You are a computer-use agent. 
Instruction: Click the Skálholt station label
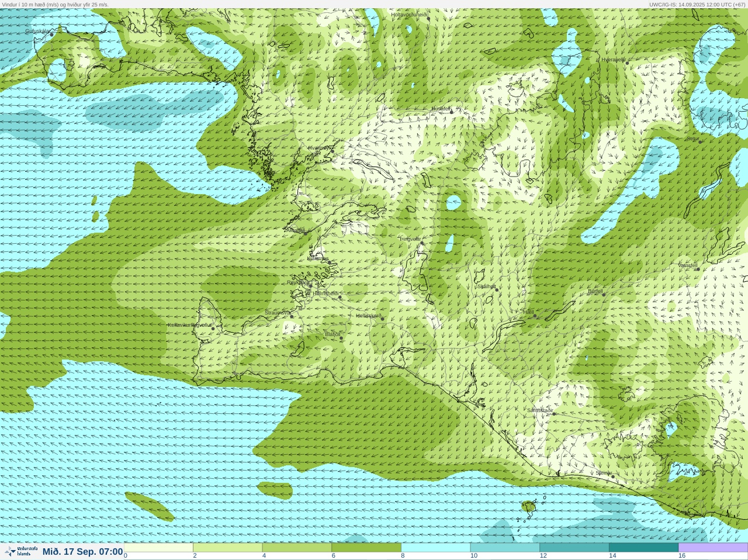487,286
